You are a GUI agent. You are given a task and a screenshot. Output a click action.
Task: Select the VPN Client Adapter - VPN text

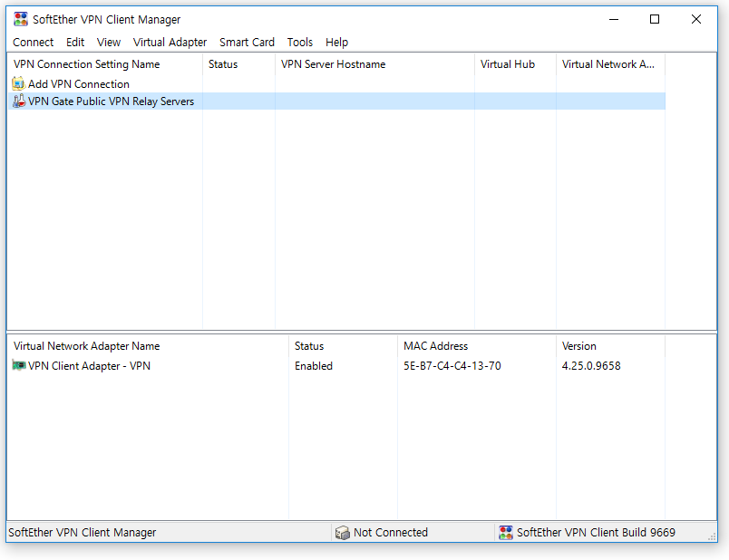coord(89,366)
